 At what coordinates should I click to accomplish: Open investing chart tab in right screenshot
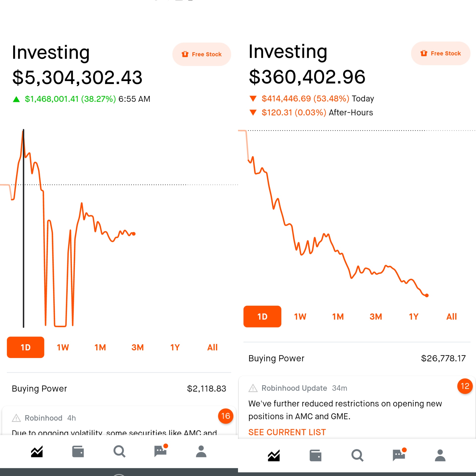coord(274,455)
